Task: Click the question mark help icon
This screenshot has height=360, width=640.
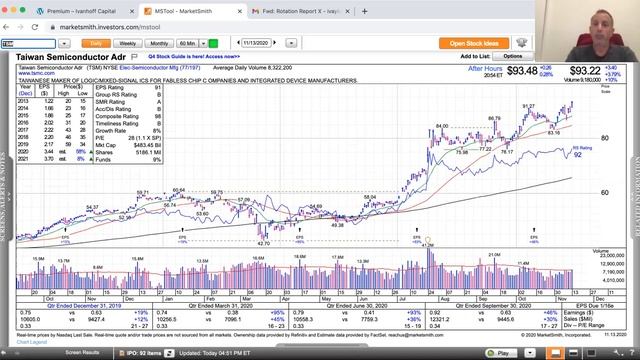Action: [632, 353]
